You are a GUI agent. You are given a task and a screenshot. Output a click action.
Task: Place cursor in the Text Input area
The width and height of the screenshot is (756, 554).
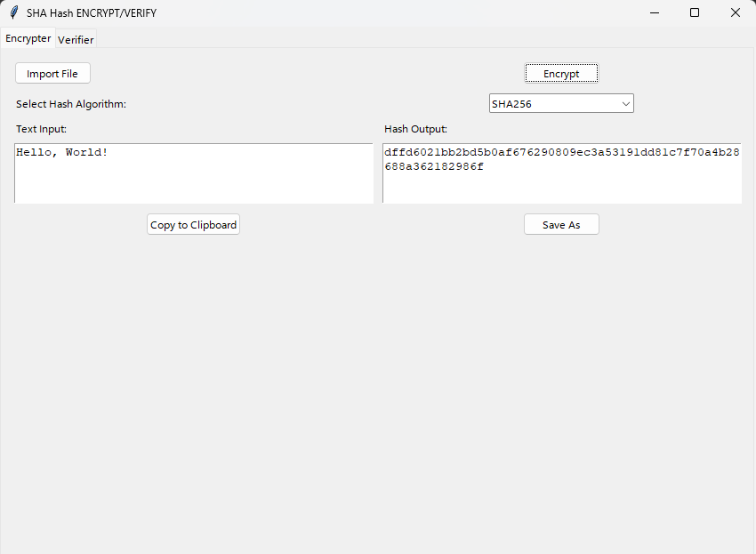[194, 173]
